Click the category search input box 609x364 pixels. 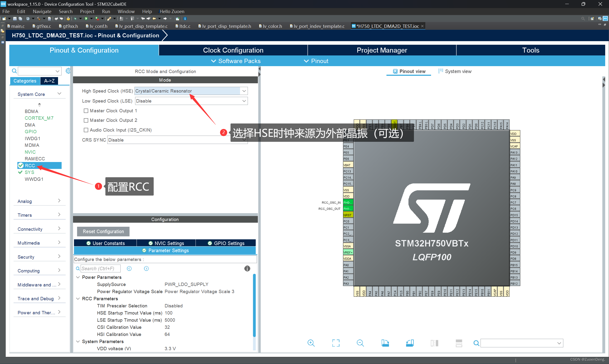point(40,71)
